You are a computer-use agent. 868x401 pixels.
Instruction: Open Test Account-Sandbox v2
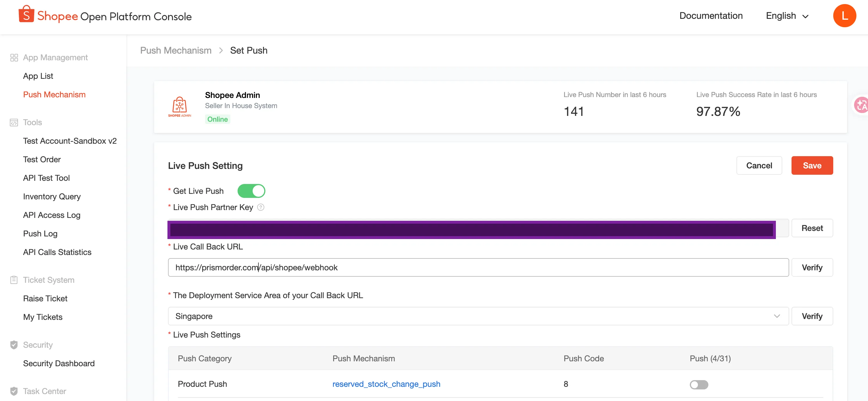coord(70,141)
